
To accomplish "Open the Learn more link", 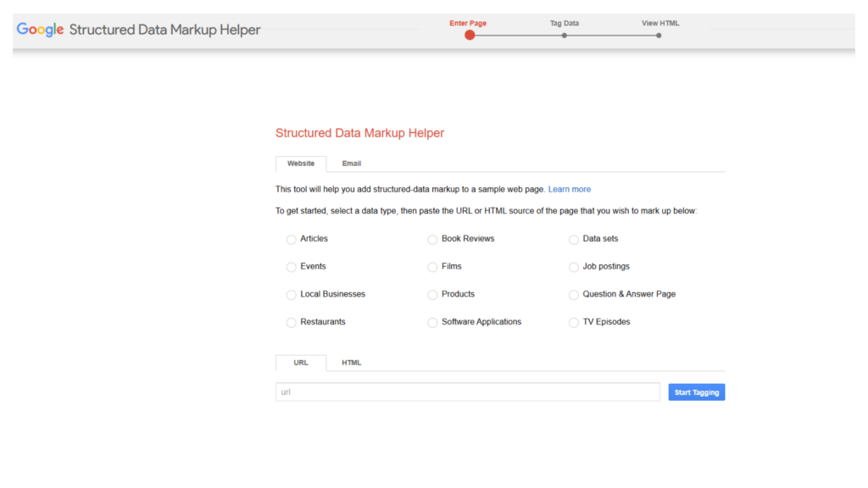I will (x=569, y=189).
